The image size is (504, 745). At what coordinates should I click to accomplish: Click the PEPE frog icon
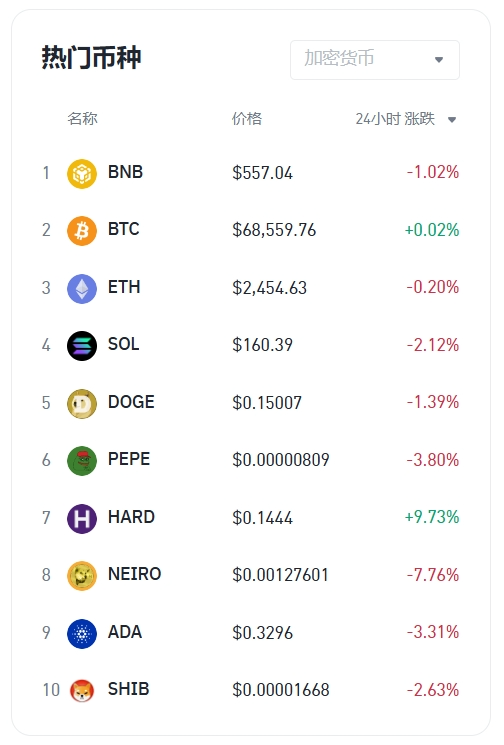pyautogui.click(x=82, y=461)
